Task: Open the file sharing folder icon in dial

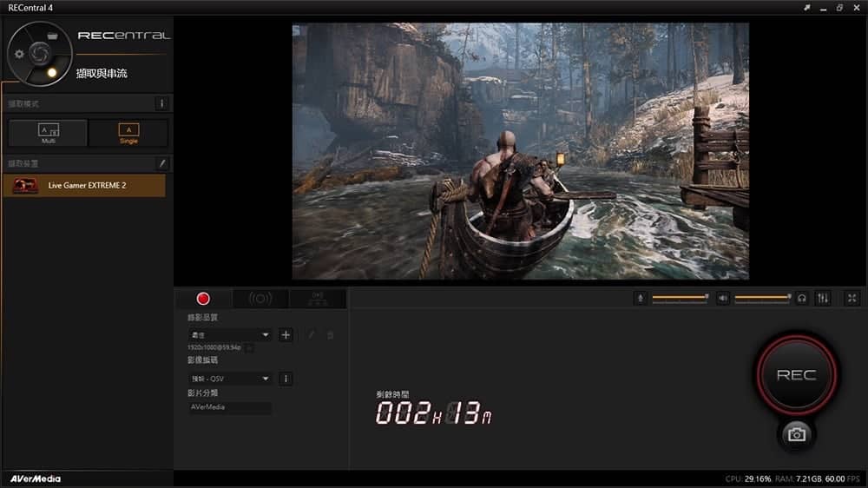Action: click(52, 36)
